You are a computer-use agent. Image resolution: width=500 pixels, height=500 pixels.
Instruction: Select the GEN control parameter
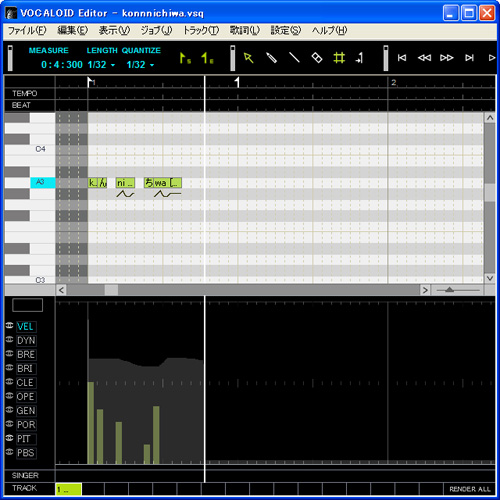click(26, 411)
